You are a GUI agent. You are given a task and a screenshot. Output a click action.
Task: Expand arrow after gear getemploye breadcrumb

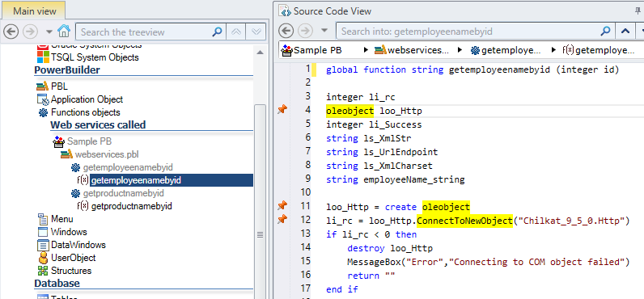[554, 50]
